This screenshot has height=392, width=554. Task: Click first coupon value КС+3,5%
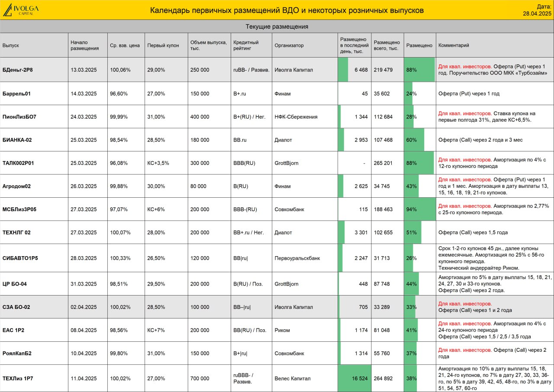tap(158, 163)
